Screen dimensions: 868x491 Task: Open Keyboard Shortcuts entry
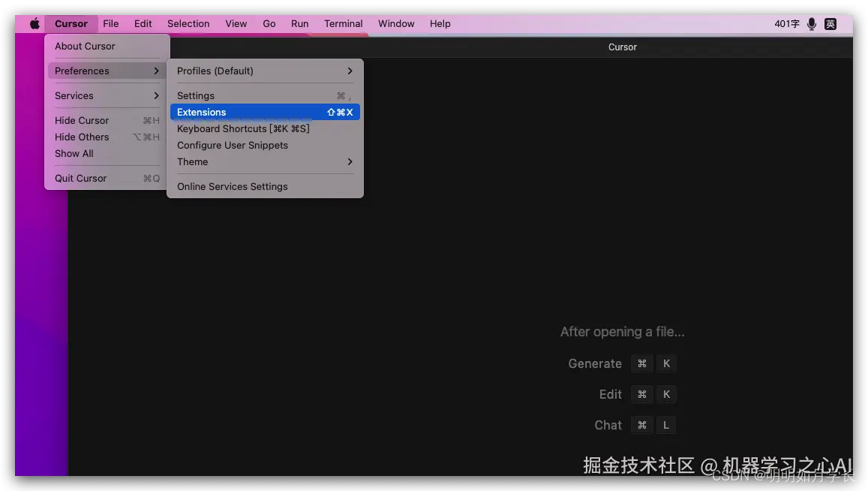click(x=265, y=128)
